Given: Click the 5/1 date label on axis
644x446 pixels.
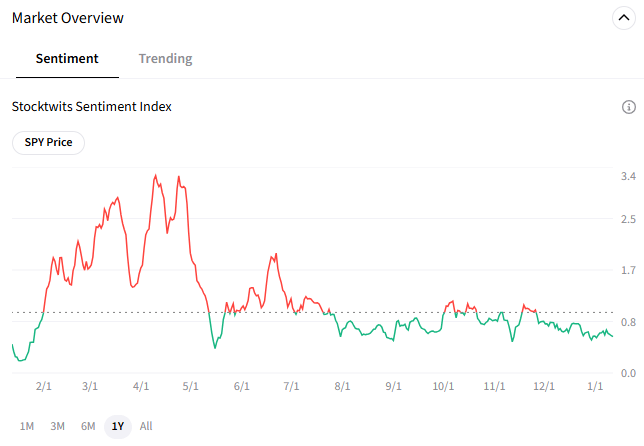Looking at the screenshot, I should click(x=191, y=386).
